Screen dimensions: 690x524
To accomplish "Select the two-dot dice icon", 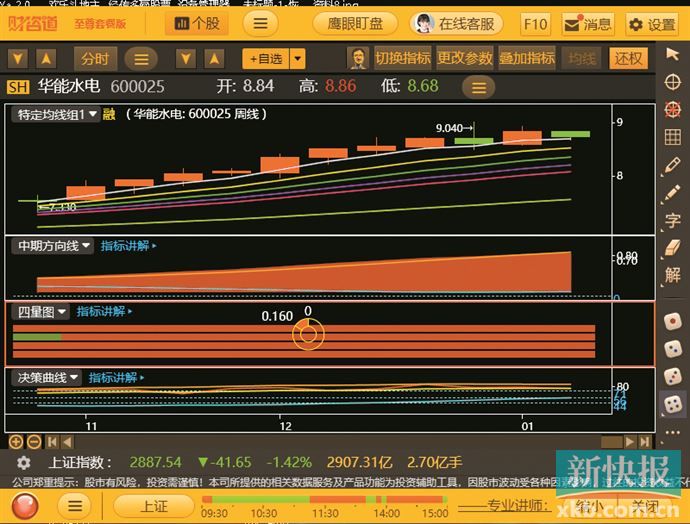I will coord(672,349).
